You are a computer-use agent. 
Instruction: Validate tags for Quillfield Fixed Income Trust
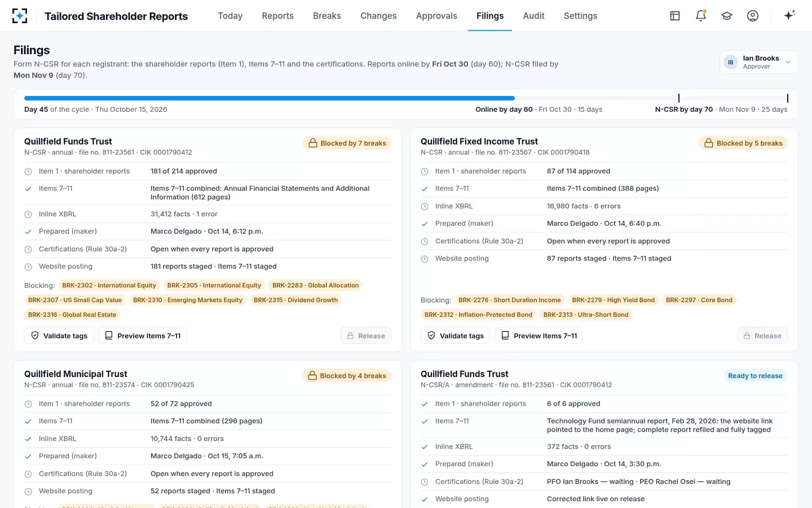click(456, 336)
